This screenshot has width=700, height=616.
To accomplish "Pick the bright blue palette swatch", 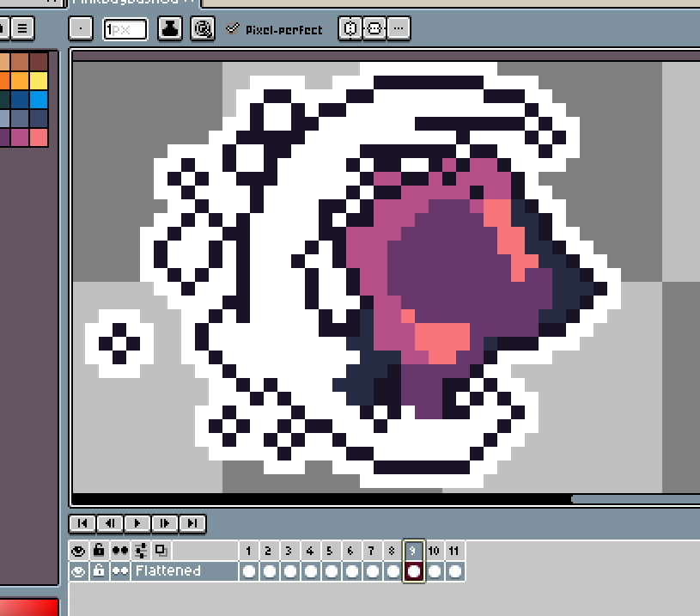I will [x=39, y=100].
